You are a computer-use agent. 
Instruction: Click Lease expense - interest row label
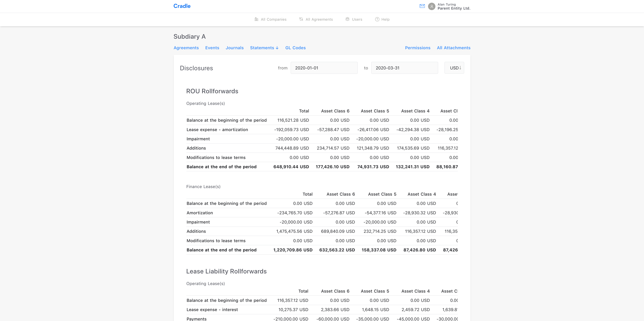[x=212, y=310]
